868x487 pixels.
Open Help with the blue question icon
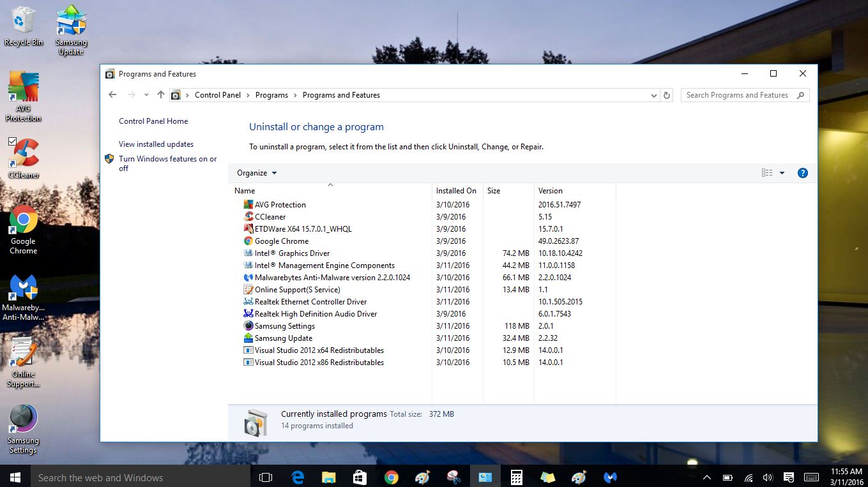pyautogui.click(x=803, y=173)
